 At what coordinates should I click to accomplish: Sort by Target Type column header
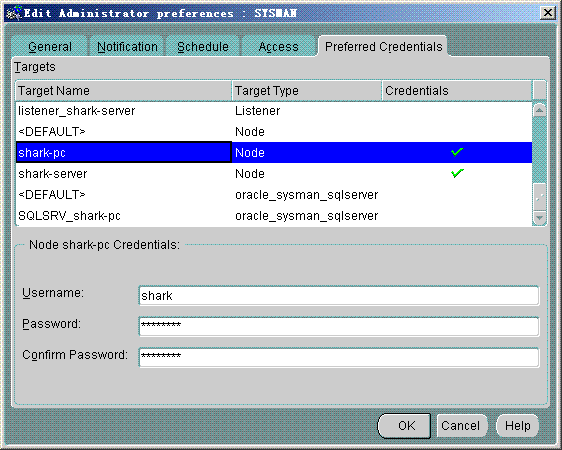[307, 91]
